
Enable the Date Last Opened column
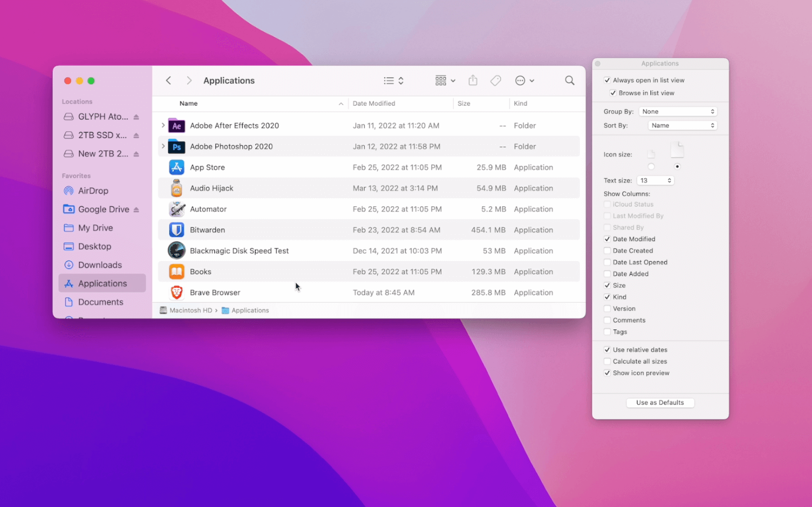607,263
